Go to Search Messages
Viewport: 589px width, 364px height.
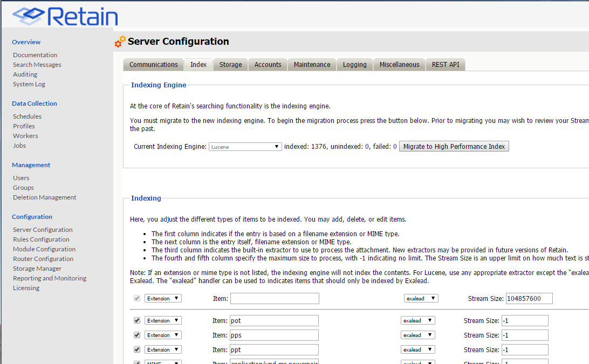[37, 65]
